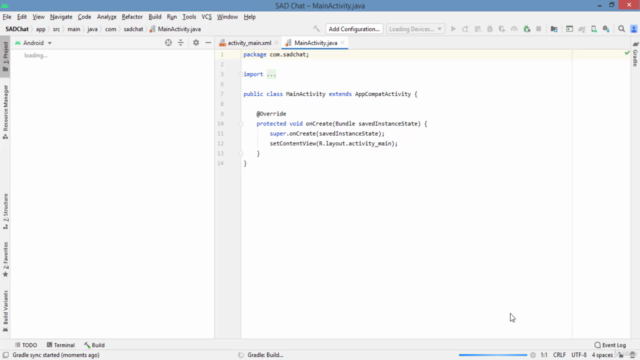Click the 'Gradle: Build...' status text

[265, 355]
